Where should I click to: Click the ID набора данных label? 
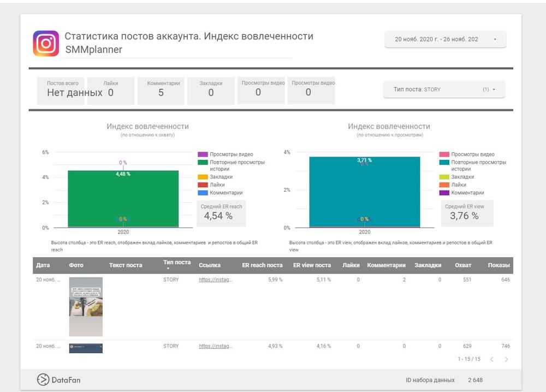(x=430, y=380)
